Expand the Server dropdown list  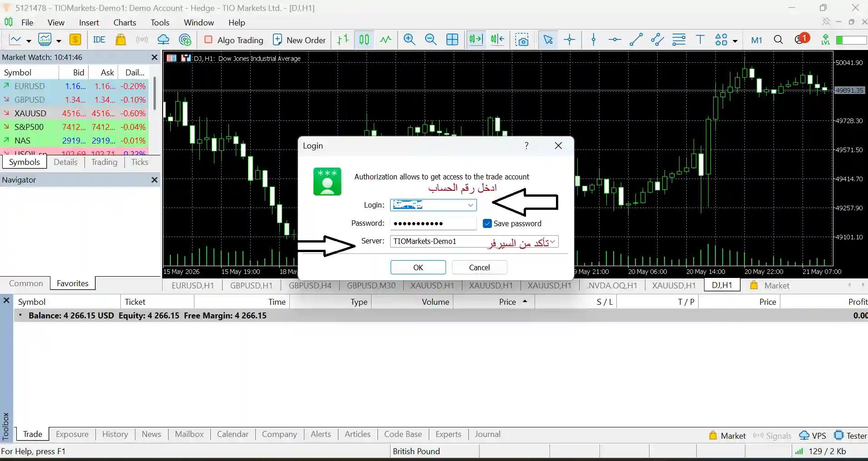[x=553, y=241]
